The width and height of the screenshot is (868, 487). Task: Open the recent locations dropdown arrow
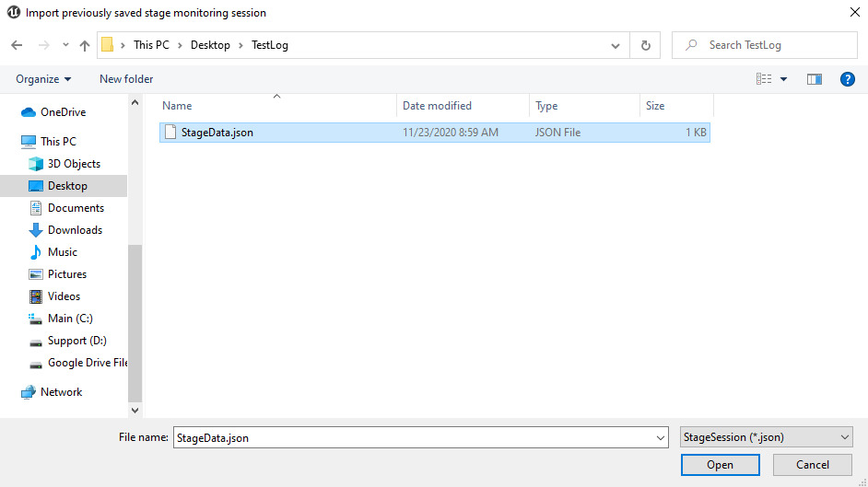[65, 45]
